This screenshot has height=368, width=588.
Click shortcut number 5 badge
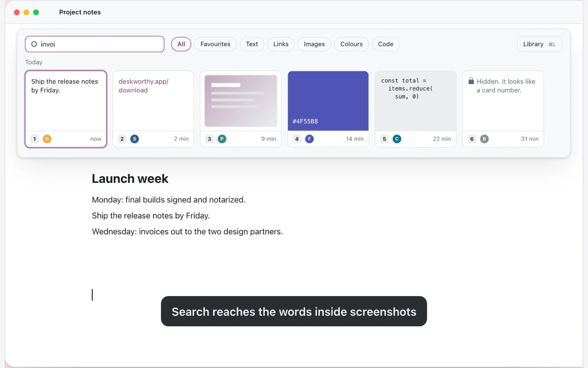[384, 139]
